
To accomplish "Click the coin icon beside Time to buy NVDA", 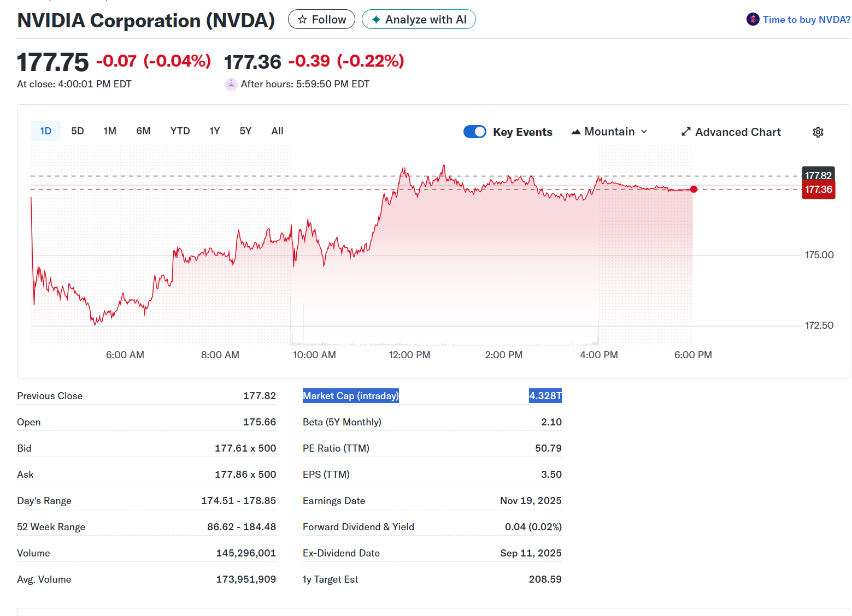I will click(x=753, y=20).
